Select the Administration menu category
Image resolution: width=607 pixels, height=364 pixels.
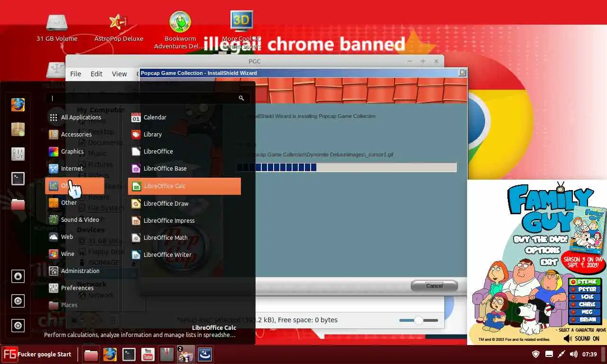(x=75, y=271)
